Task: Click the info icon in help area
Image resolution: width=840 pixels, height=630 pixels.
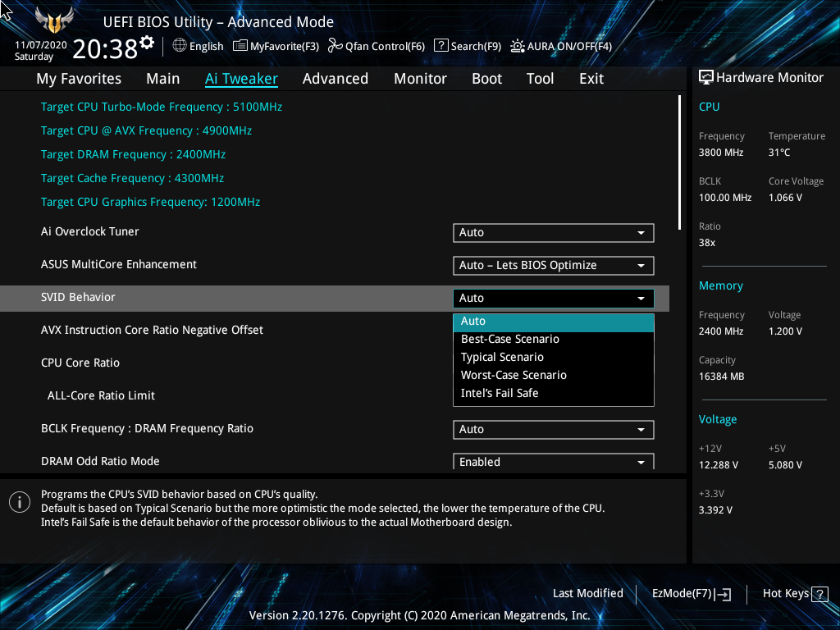Action: point(20,502)
